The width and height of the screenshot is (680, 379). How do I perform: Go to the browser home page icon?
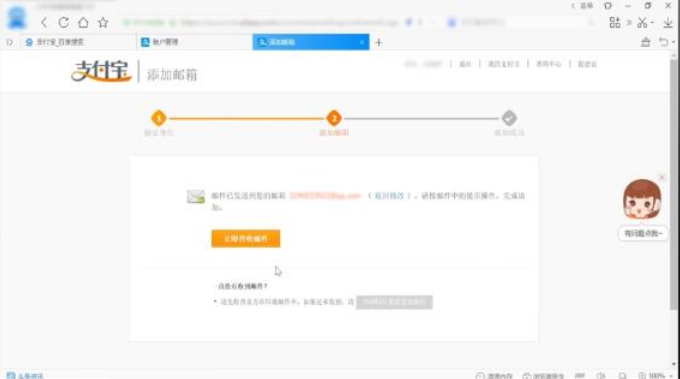83,23
